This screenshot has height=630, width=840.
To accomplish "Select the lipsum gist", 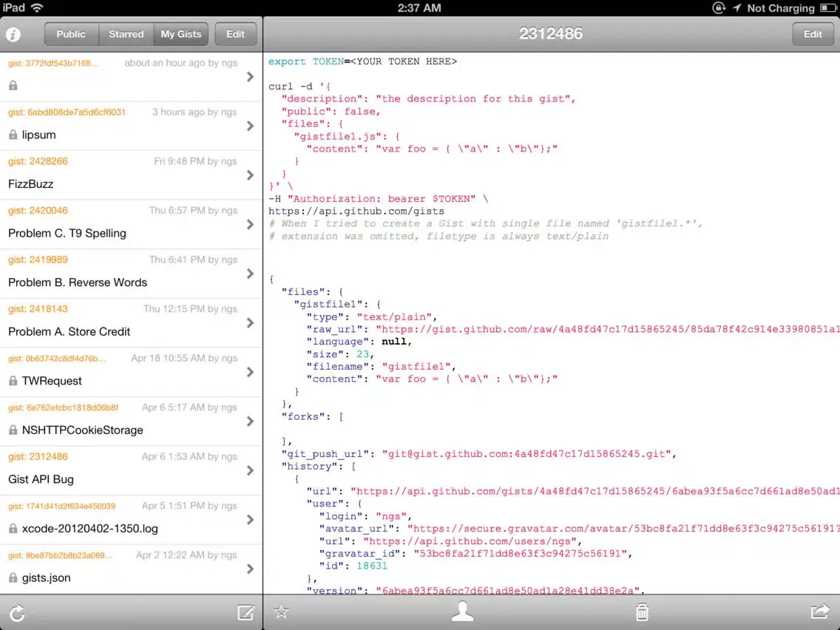I will click(131, 126).
